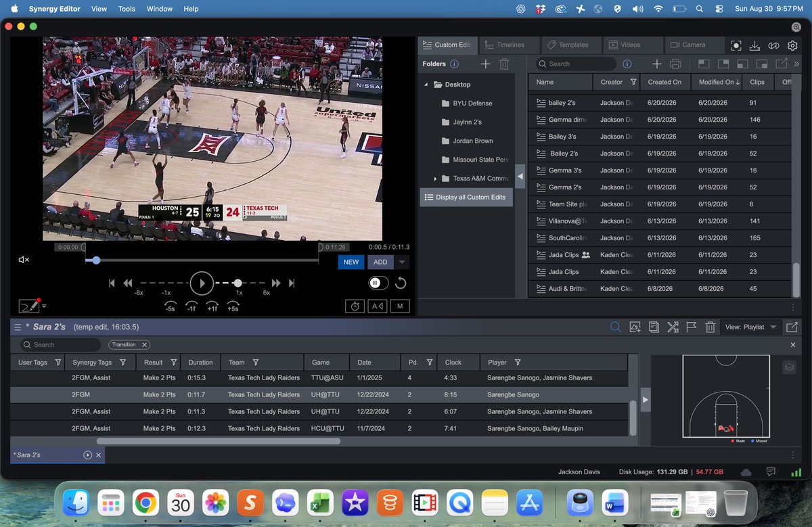Click the fast-forward double-arrow button
812x527 pixels.
(276, 283)
